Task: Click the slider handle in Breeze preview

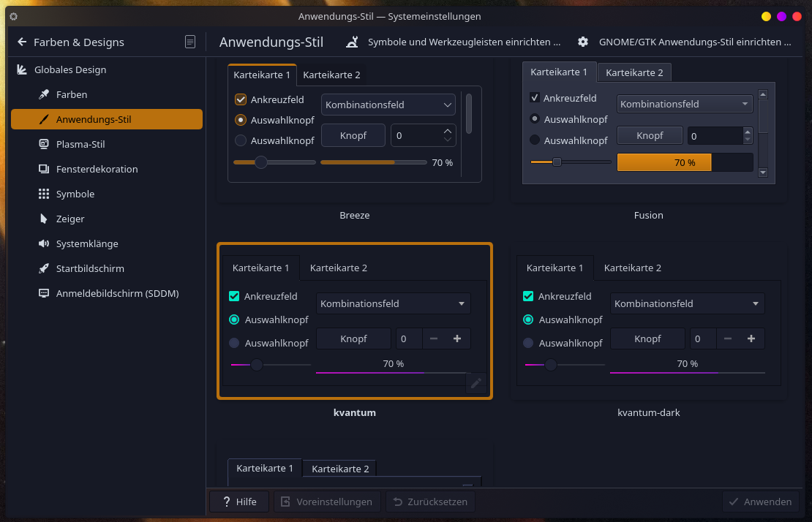Action: coord(261,162)
